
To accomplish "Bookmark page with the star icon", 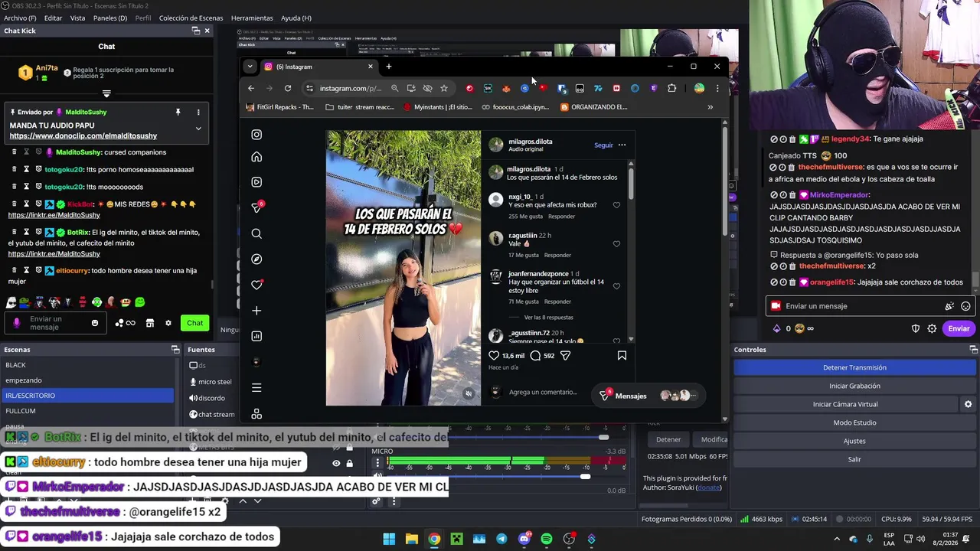I will click(x=444, y=88).
